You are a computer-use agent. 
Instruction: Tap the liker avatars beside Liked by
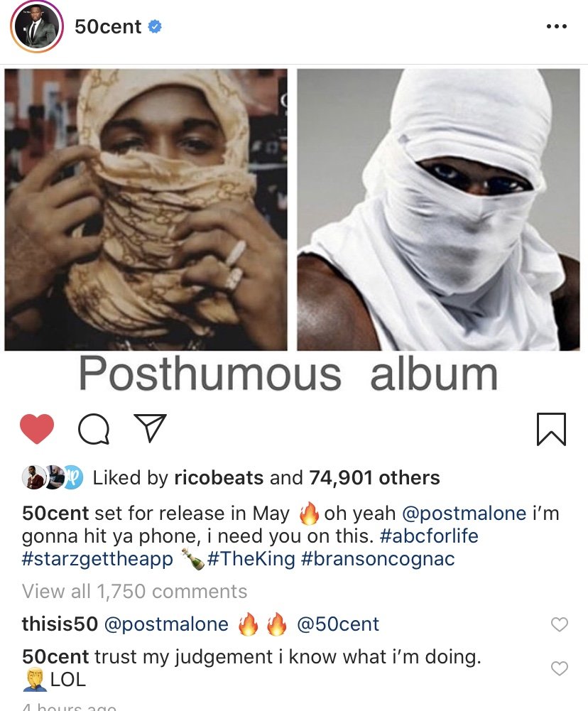[52, 477]
